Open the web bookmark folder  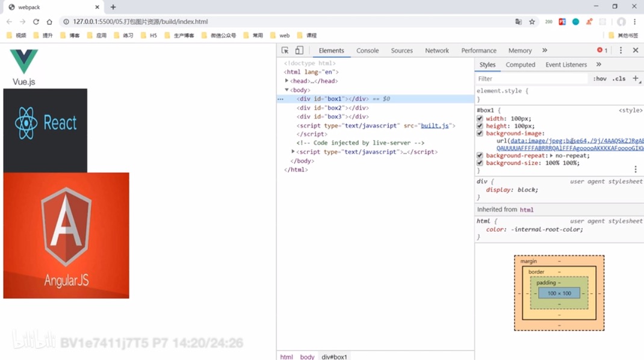tap(280, 36)
